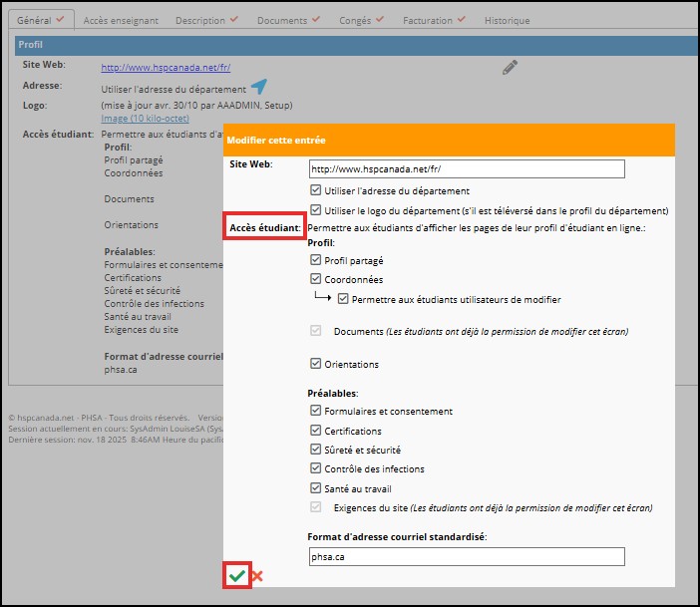The width and height of the screenshot is (700, 607).
Task: Open the hspcanada.net website link
Action: click(x=167, y=68)
